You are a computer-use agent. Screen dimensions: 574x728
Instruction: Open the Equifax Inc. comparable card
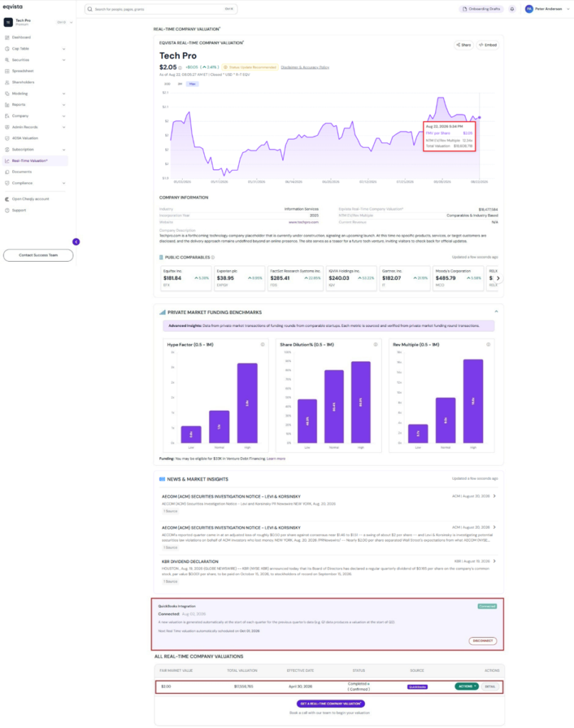click(x=186, y=278)
